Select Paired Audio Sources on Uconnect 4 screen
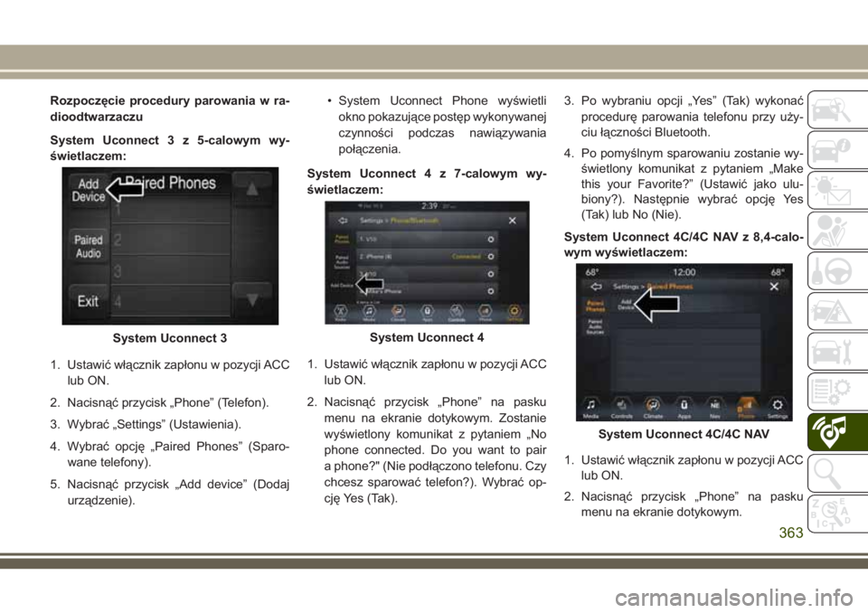 342,262
